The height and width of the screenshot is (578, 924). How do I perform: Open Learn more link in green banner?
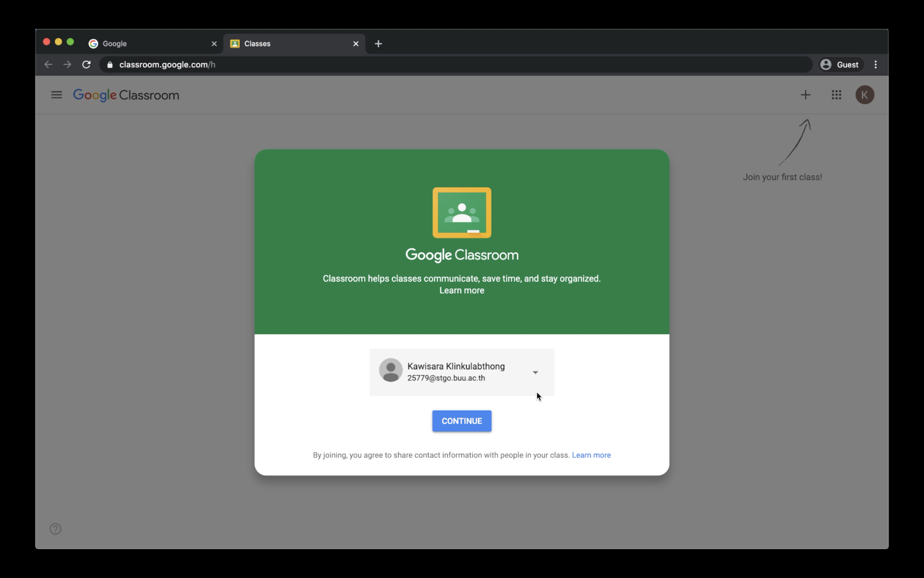tap(462, 291)
